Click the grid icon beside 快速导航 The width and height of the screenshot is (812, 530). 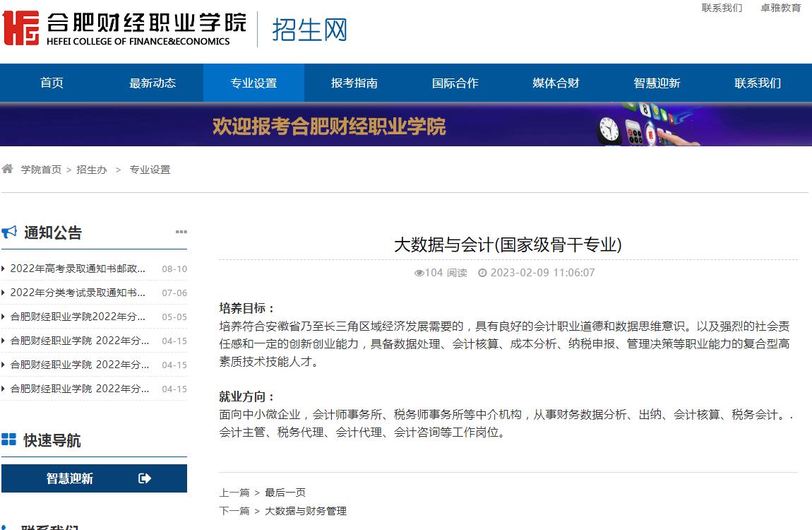8,440
